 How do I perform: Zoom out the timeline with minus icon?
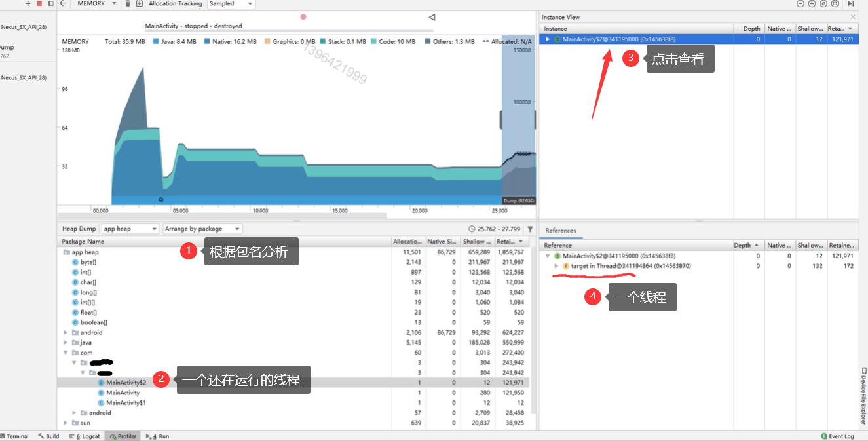(x=800, y=3)
